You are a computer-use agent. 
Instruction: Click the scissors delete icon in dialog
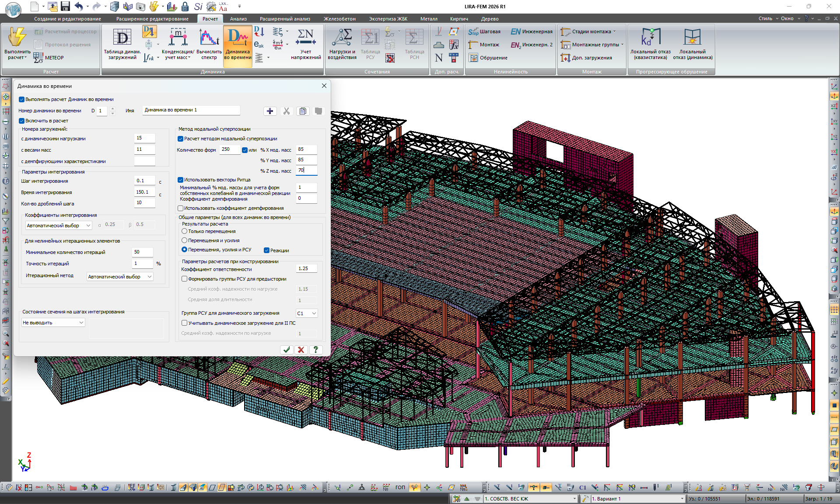(287, 111)
